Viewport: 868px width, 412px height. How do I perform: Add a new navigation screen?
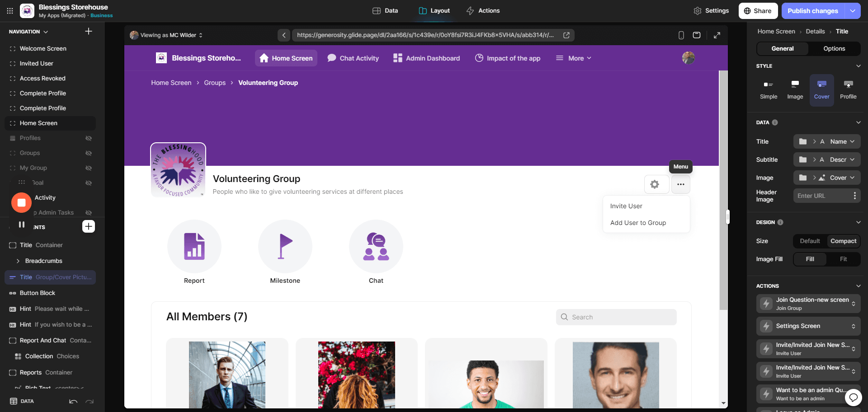(89, 32)
